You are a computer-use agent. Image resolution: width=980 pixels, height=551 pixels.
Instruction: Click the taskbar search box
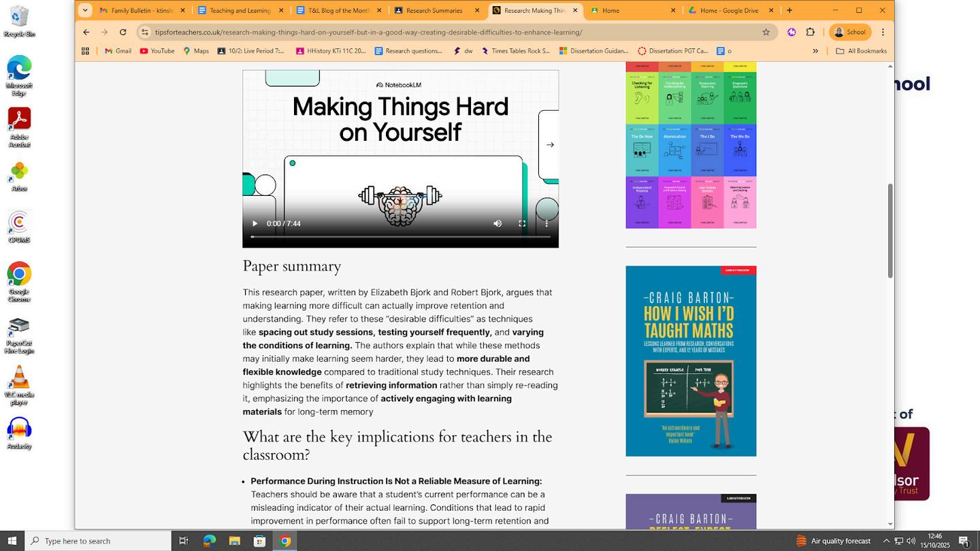pos(98,541)
